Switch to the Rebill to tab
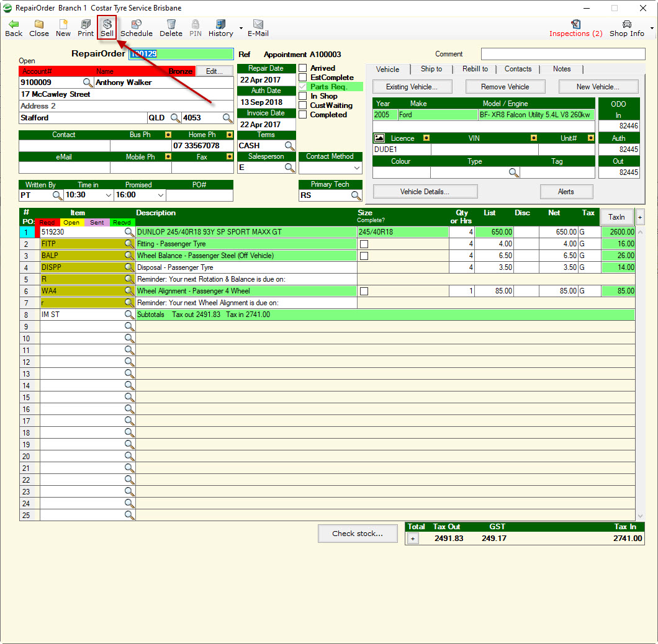Viewport: 658px width, 644px height. pos(475,69)
